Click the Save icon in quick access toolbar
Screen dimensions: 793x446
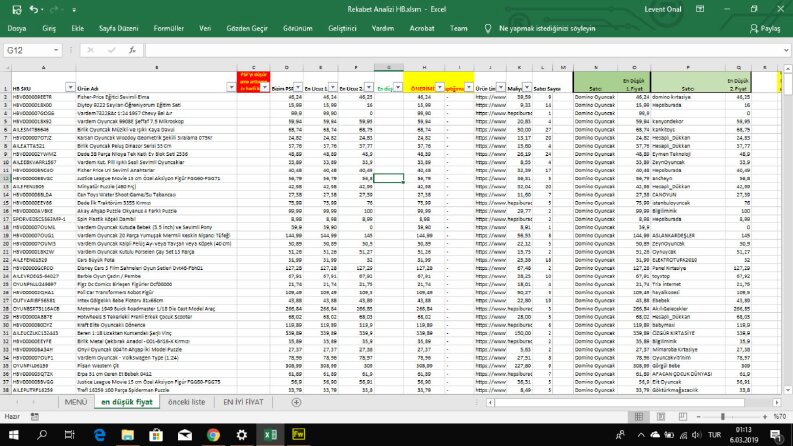pyautogui.click(x=17, y=9)
